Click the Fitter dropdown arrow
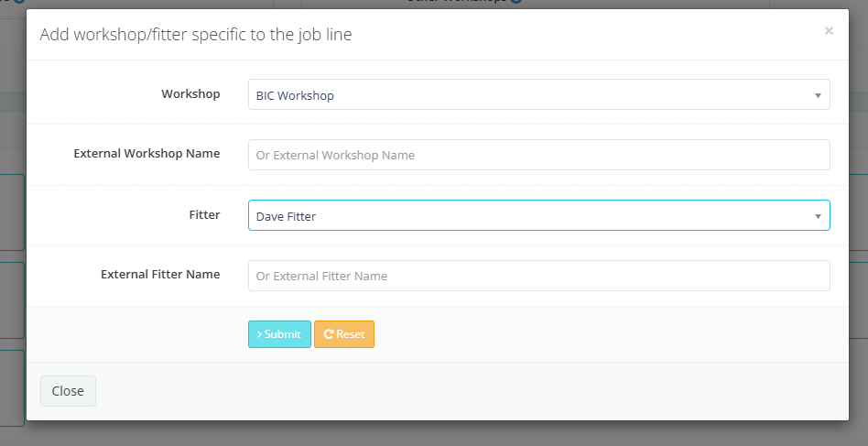This screenshot has width=868, height=446. [817, 216]
